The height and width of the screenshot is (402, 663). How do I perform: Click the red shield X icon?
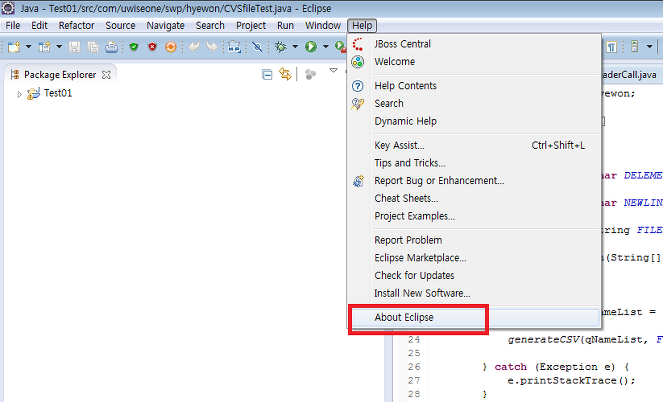click(152, 46)
